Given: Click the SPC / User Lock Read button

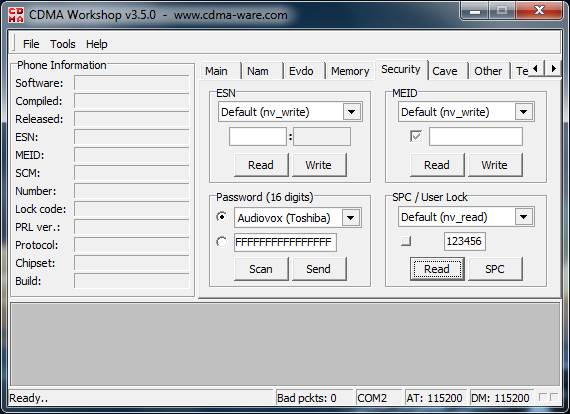Looking at the screenshot, I should [x=437, y=269].
